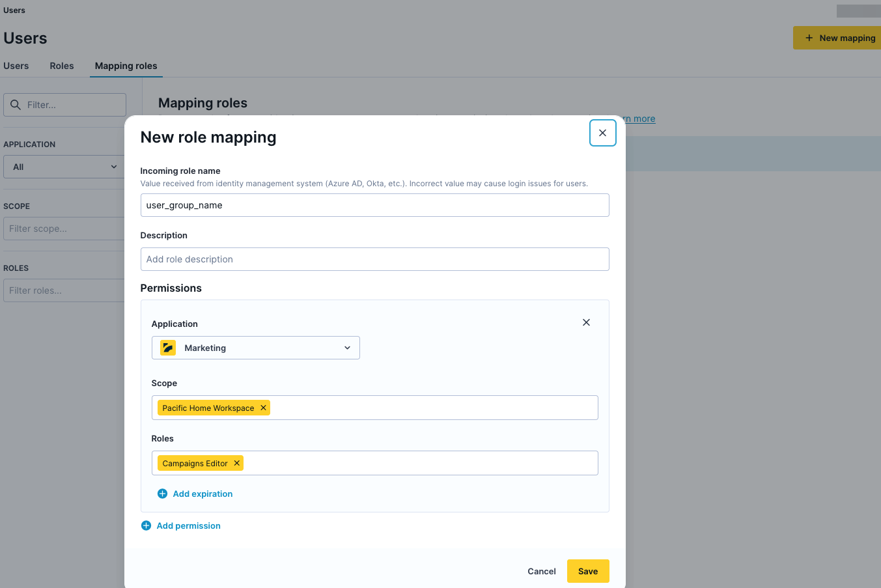Remove the Pacific Home Workspace scope tag
The height and width of the screenshot is (588, 881).
(263, 408)
